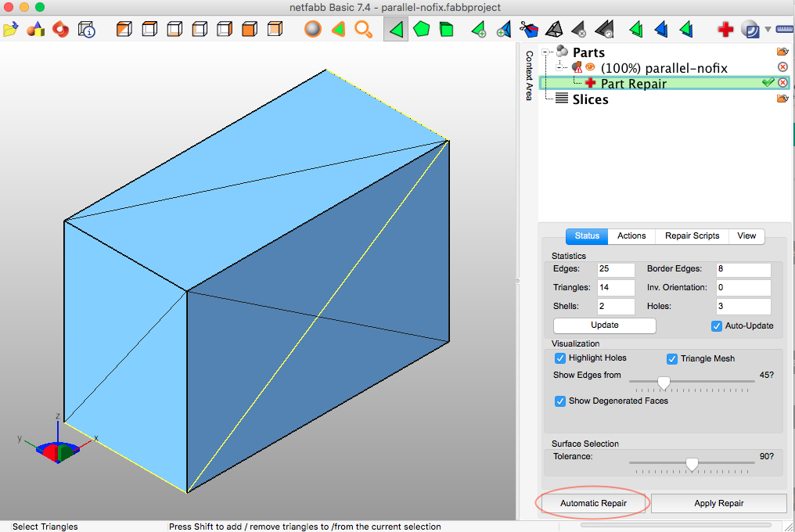Click the Shells value field showing 2
Image resolution: width=795 pixels, height=532 pixels.
point(616,307)
